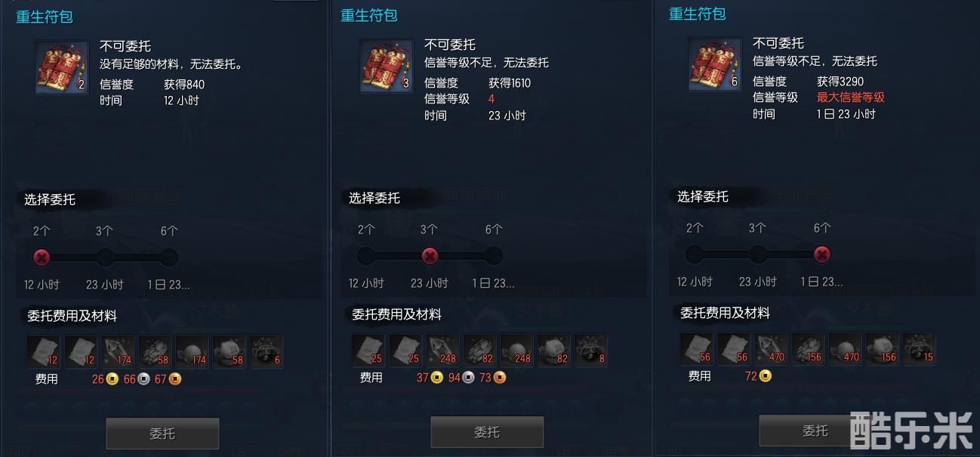Select the black pot material with count 15
The height and width of the screenshot is (457, 980).
[920, 348]
